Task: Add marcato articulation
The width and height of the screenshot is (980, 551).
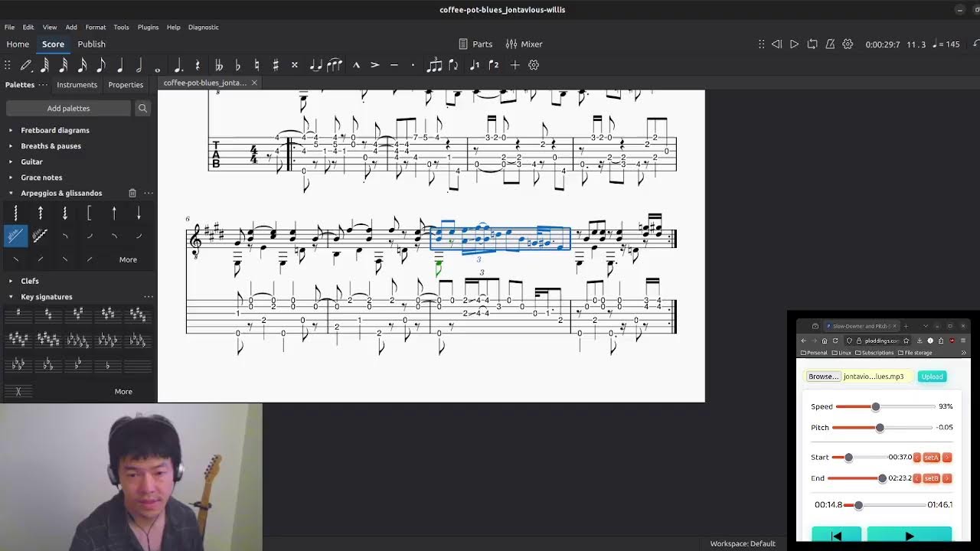Action: click(356, 65)
